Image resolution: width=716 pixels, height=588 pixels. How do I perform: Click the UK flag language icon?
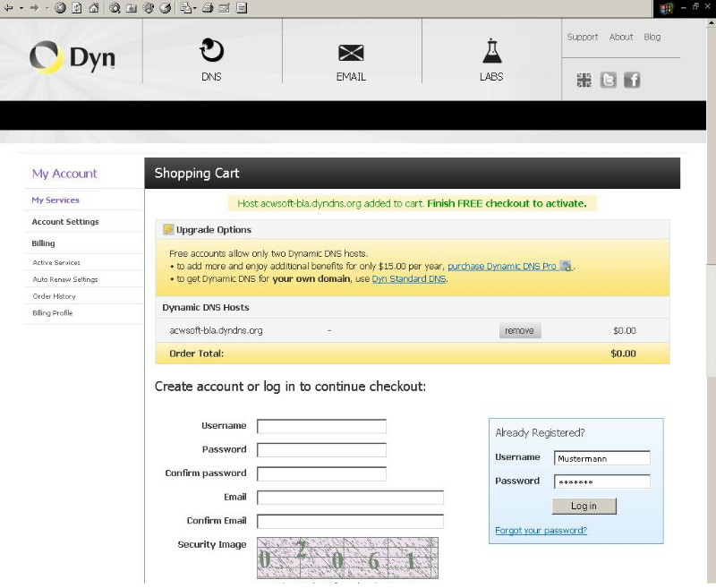click(584, 80)
